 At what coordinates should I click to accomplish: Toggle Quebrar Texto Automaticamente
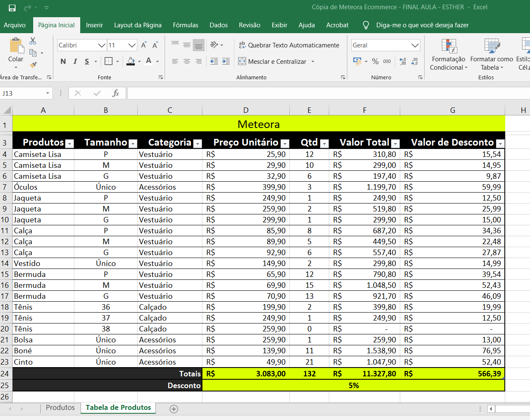pyautogui.click(x=289, y=45)
